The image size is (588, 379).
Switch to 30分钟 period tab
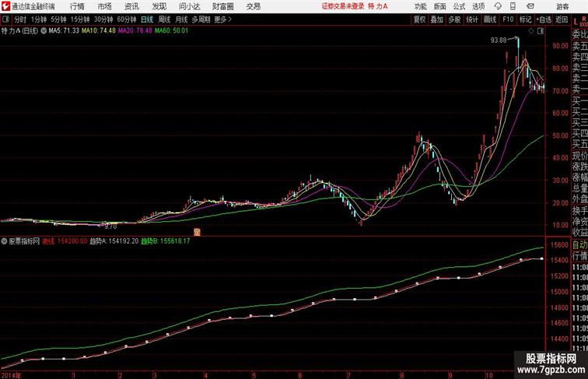tap(103, 19)
